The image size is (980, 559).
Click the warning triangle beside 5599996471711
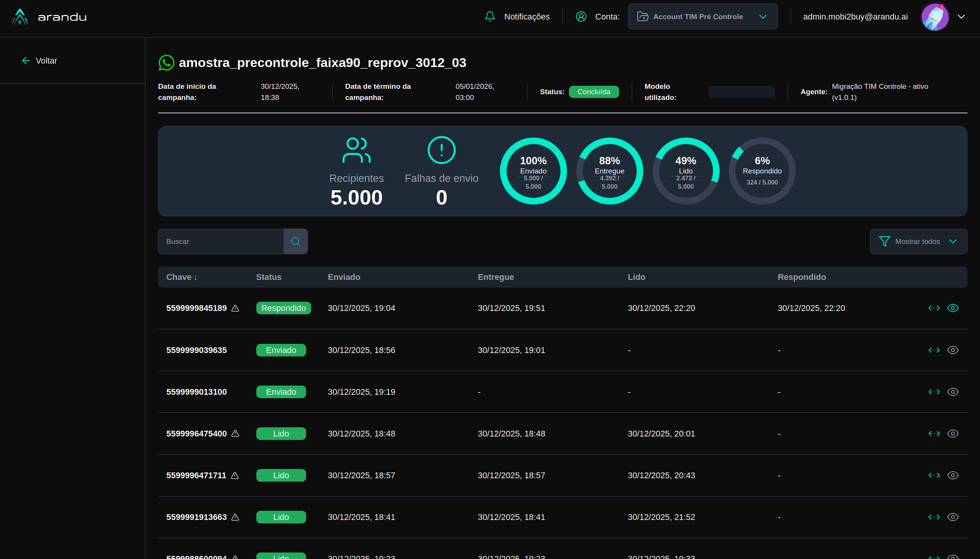[235, 475]
